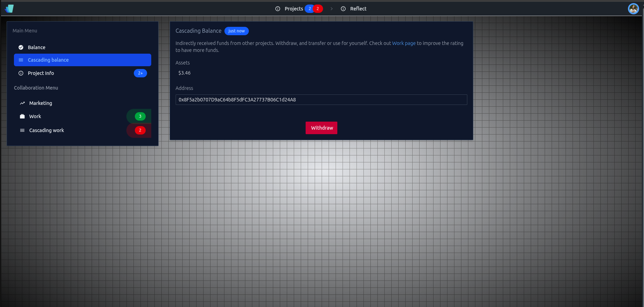This screenshot has height=307, width=644.
Task: Click the Work briefcase icon
Action: click(x=22, y=116)
